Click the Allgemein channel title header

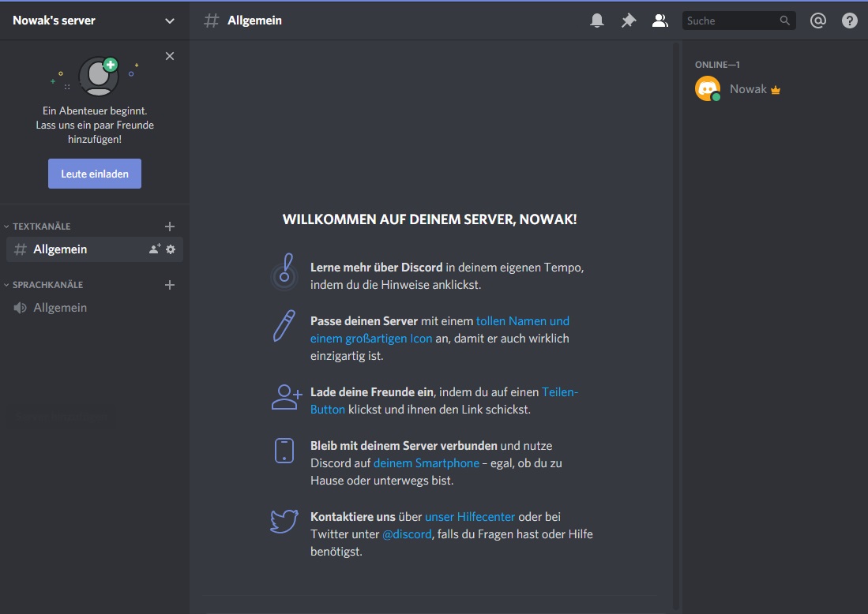tap(254, 21)
